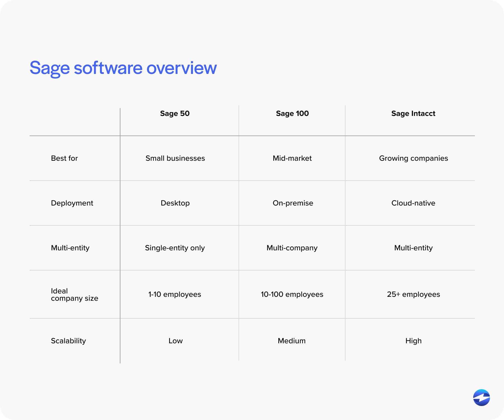Select the 'Multi-entity' row label
This screenshot has height=420, width=504.
70,248
